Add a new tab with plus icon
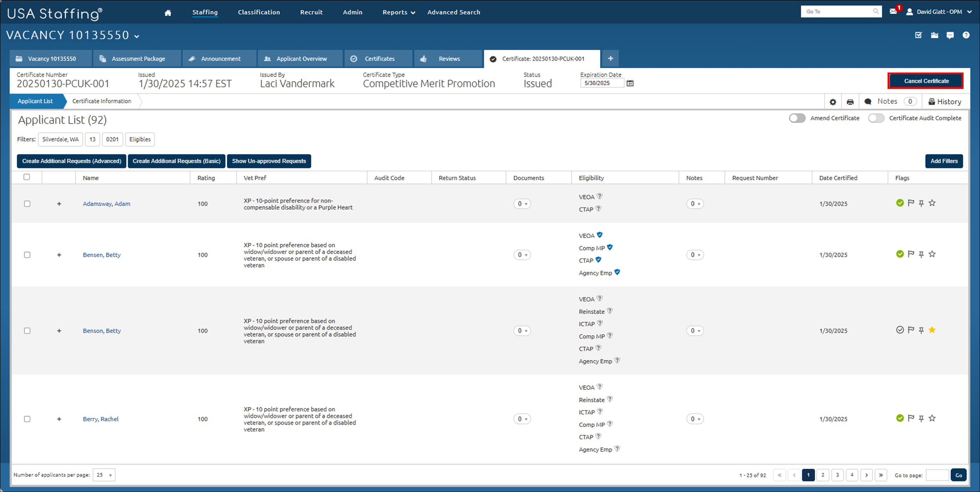This screenshot has width=980, height=492. 610,59
